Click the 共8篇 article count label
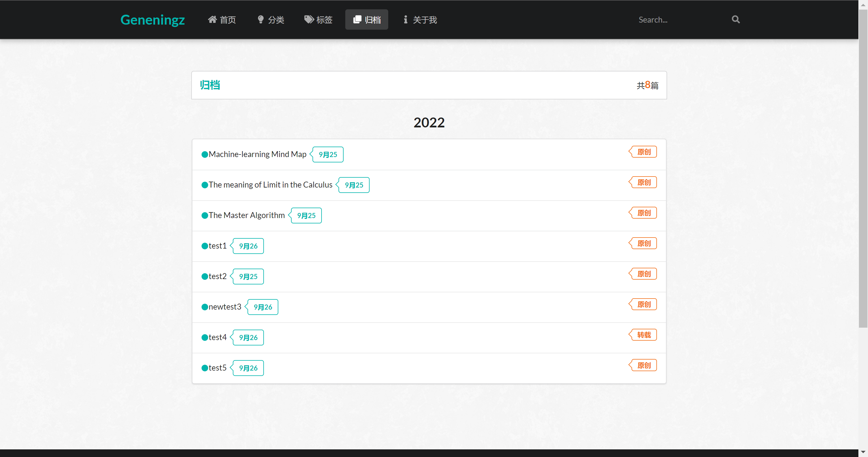Screen dimensions: 868x457 (647, 85)
